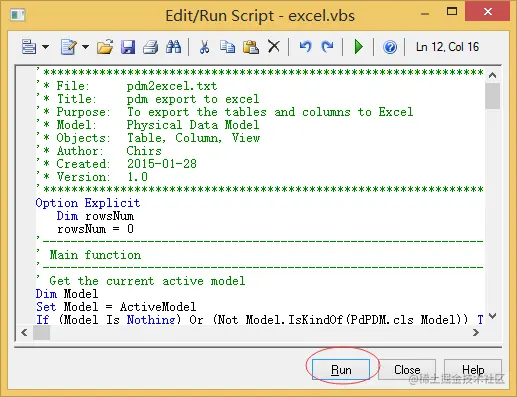Delete selection with the X icon
The height and width of the screenshot is (397, 517).
(x=274, y=47)
